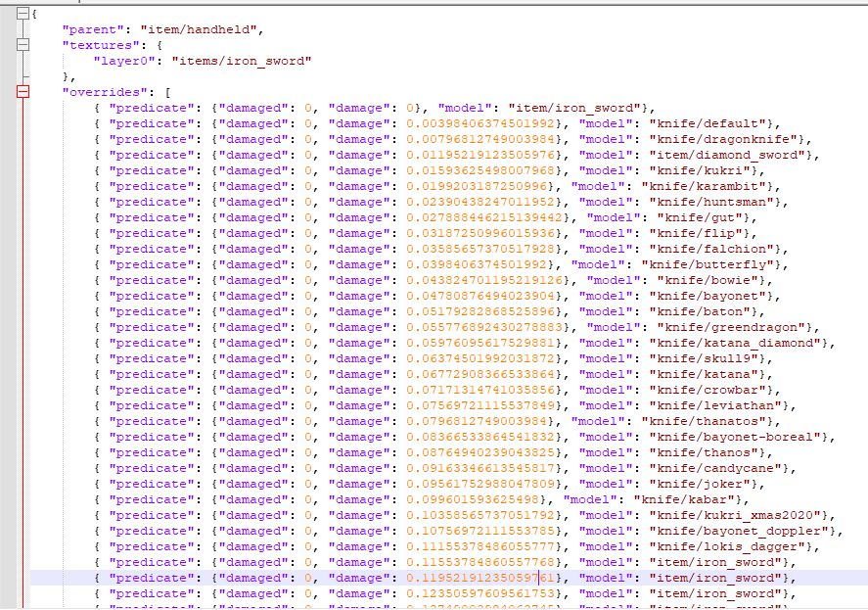868x610 pixels.
Task: Click "item/iron_sword" on the damage 0 line
Action: point(574,108)
